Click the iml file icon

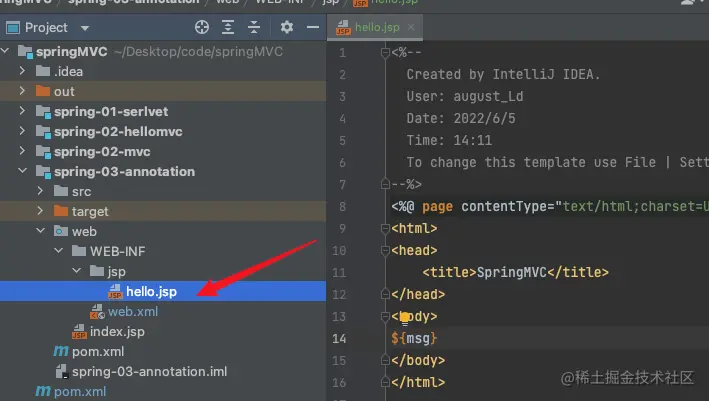point(61,372)
